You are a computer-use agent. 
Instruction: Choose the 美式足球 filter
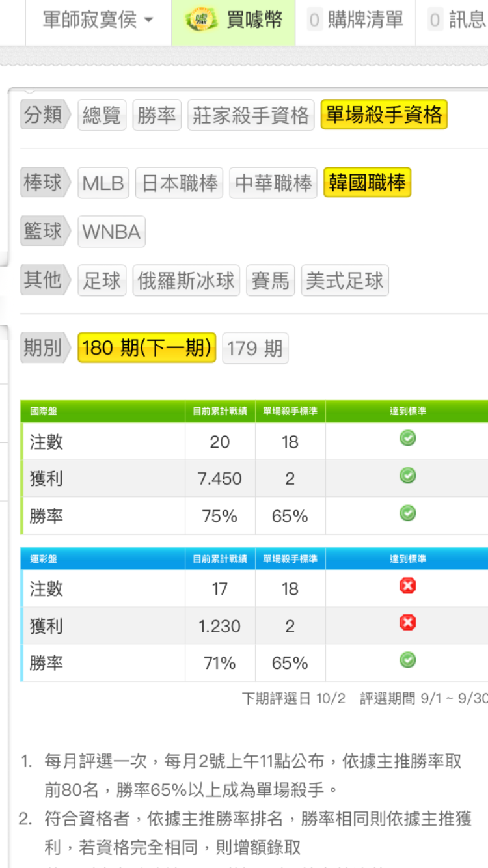click(345, 280)
